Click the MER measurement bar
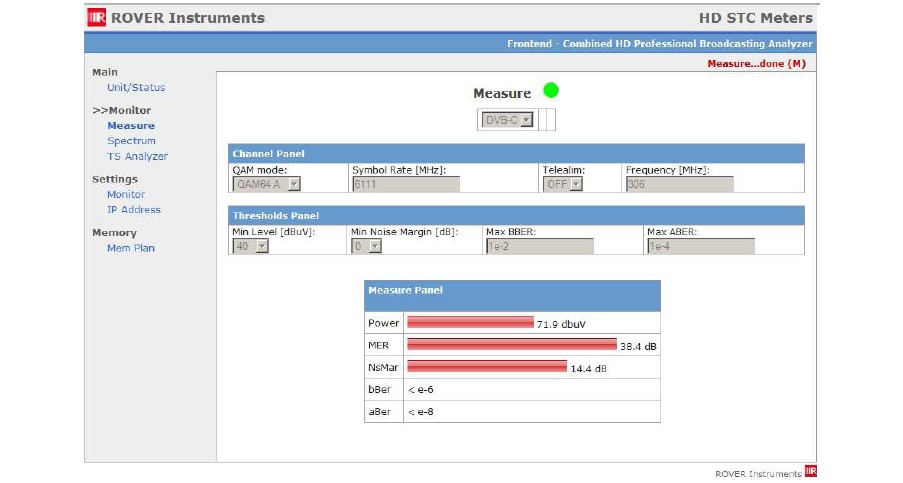The width and height of the screenshot is (903, 483). (512, 344)
